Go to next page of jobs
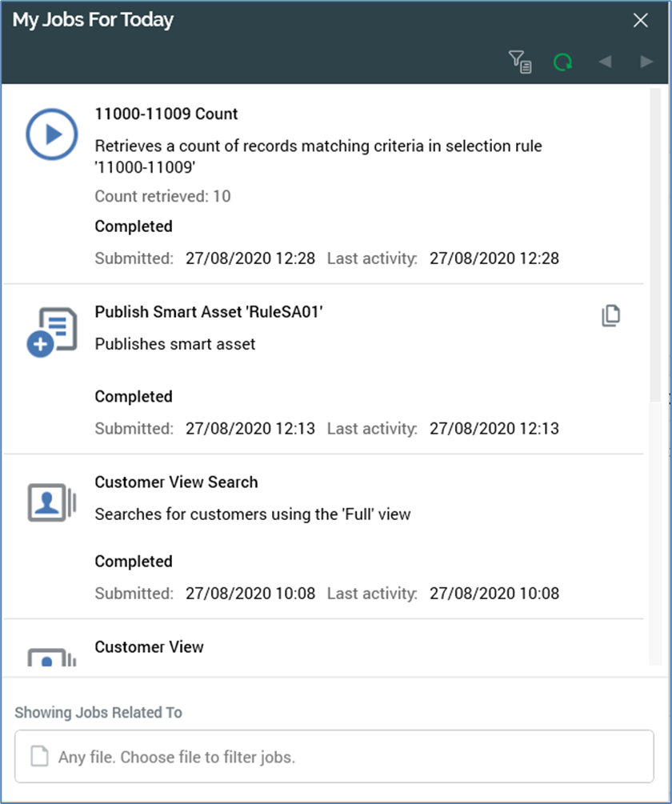This screenshot has width=672, height=804. [646, 62]
